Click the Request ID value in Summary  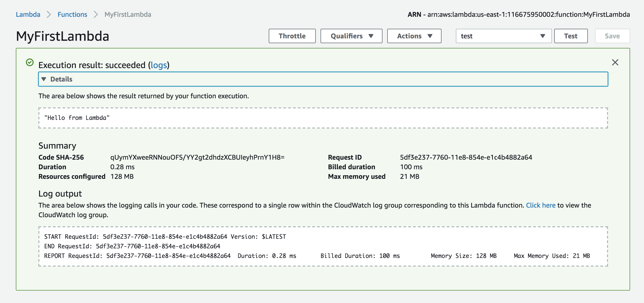point(466,157)
